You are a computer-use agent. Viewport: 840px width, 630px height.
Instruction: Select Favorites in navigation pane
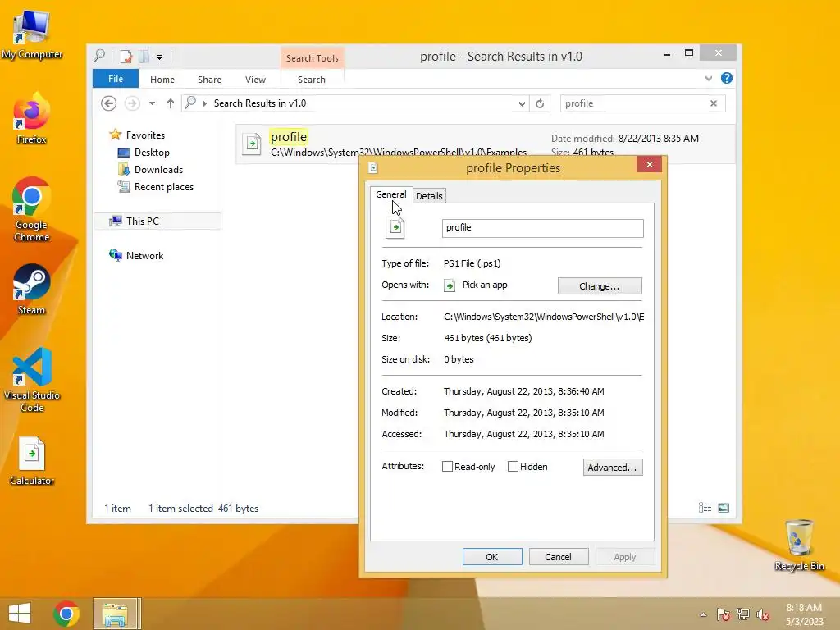click(x=145, y=135)
